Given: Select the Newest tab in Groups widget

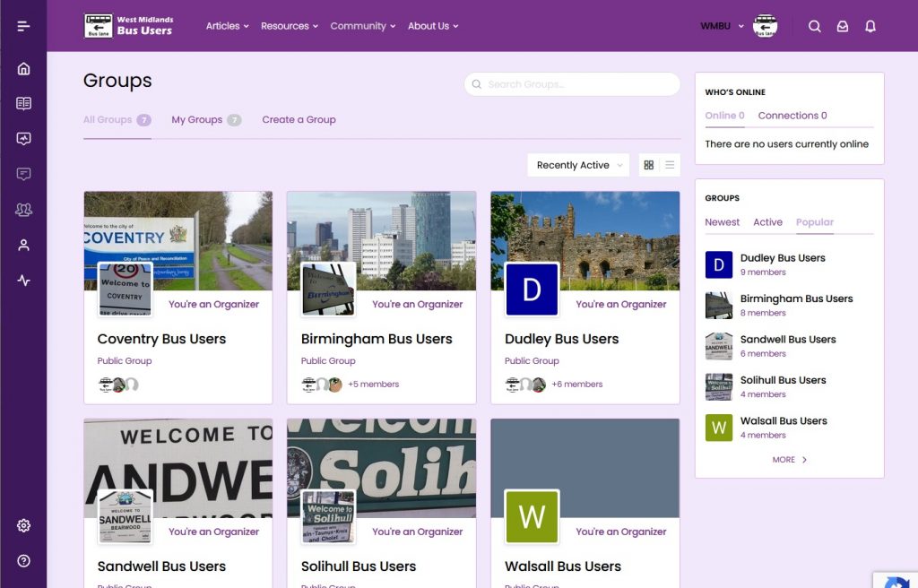Looking at the screenshot, I should point(722,222).
